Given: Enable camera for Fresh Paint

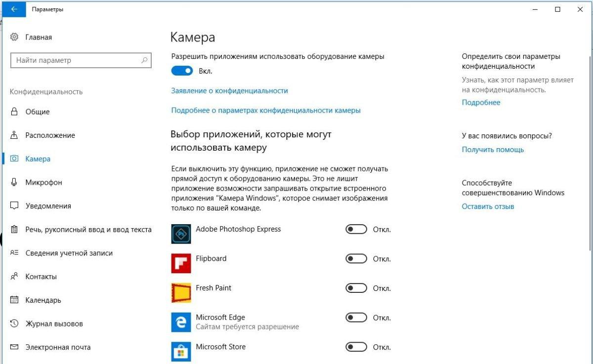Looking at the screenshot, I should point(356,288).
